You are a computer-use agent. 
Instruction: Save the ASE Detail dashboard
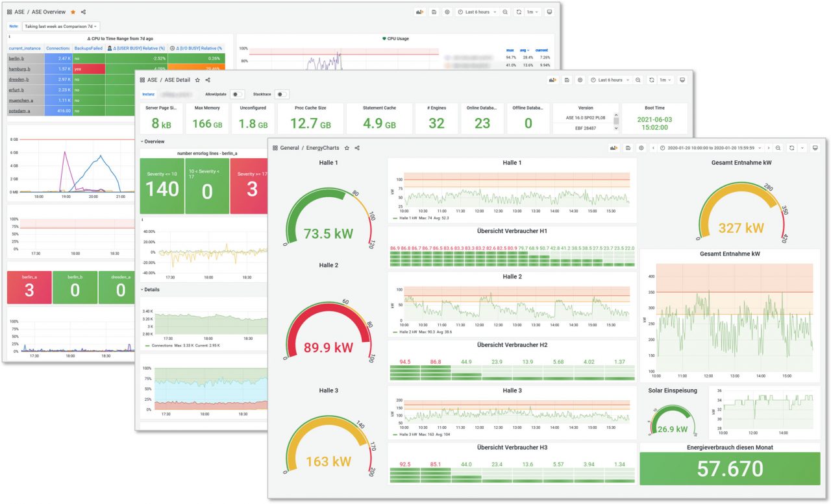coord(567,80)
